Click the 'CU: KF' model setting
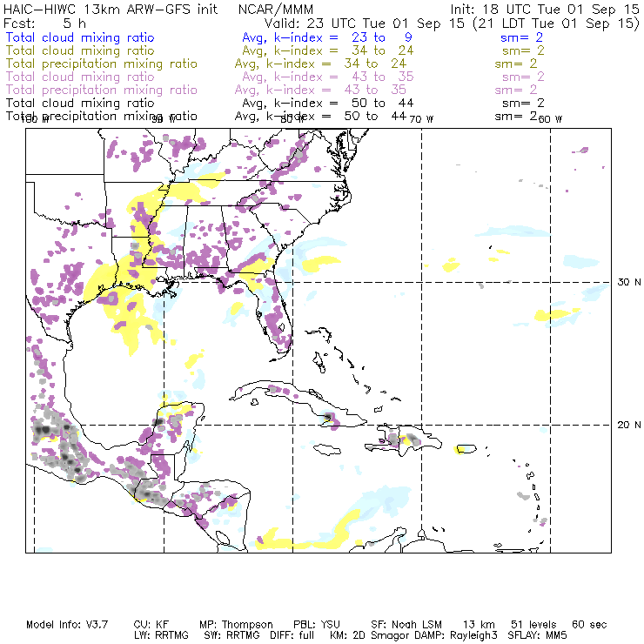The width and height of the screenshot is (644, 644). [151, 625]
